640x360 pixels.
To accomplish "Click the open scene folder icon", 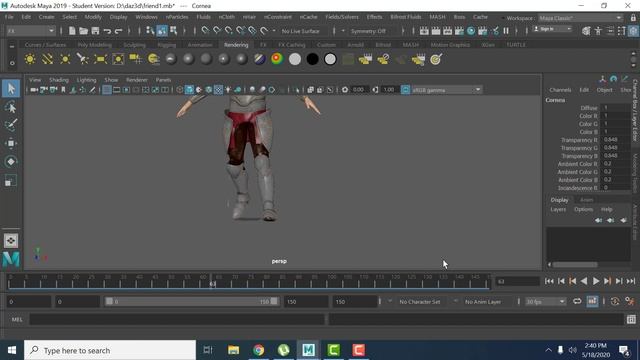I will click(83, 31).
